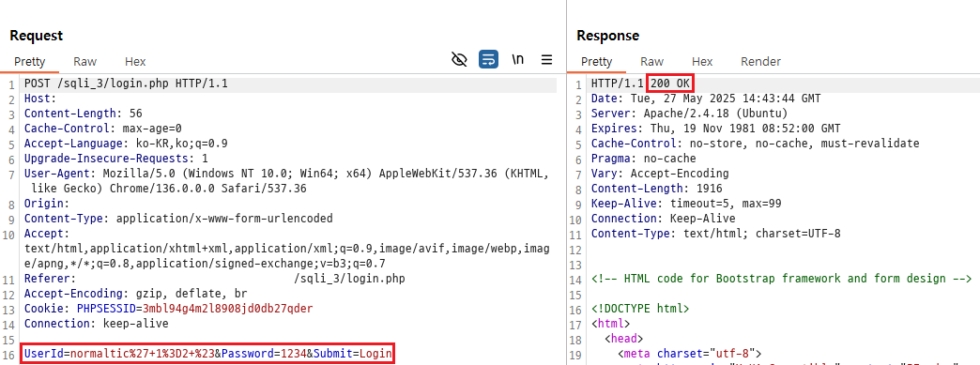Switch to Request Pretty tab

29,61
